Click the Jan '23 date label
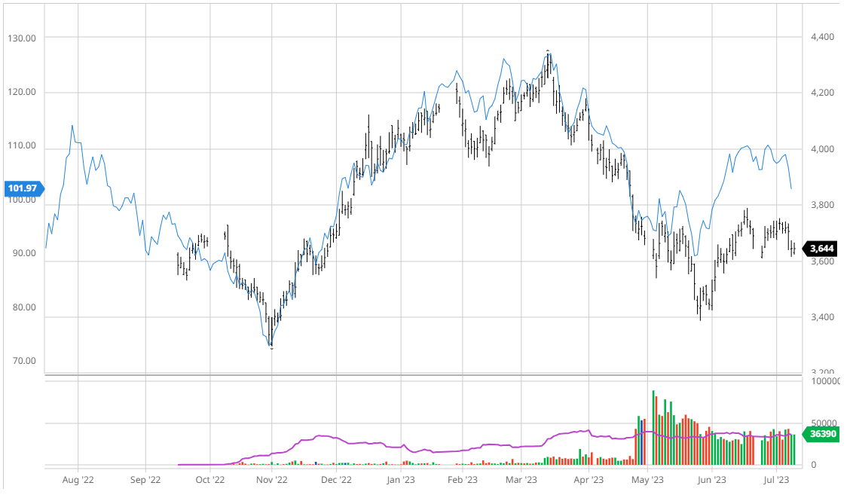The width and height of the screenshot is (853, 504). pyautogui.click(x=400, y=479)
